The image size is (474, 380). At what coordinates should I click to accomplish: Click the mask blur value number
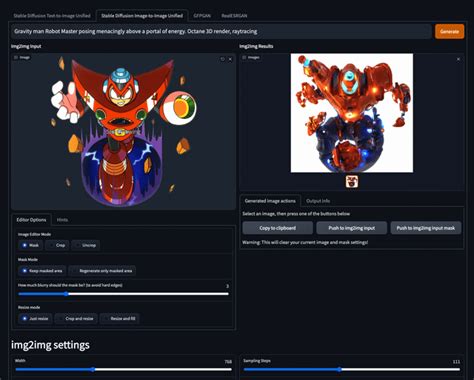[x=227, y=286]
